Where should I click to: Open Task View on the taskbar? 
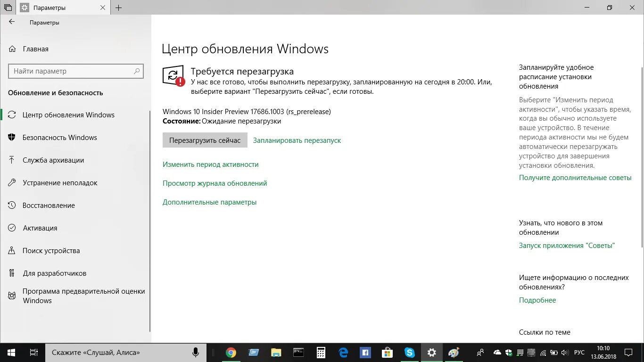coord(34,353)
